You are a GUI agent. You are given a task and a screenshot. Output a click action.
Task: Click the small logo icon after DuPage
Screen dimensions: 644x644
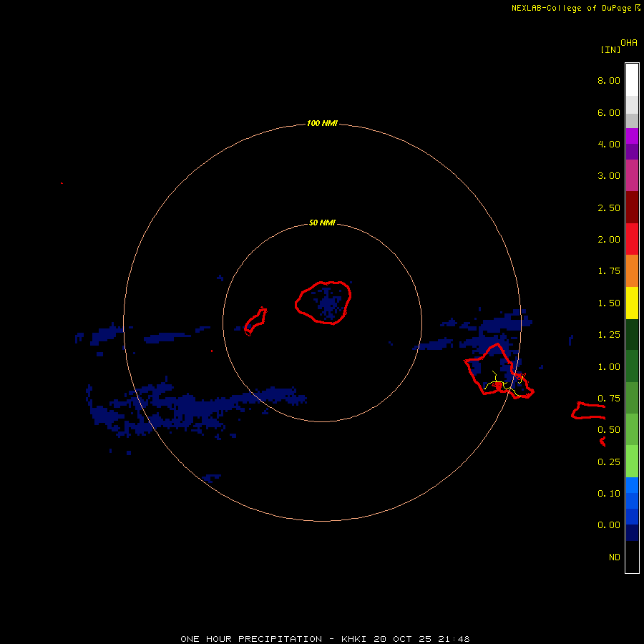point(638,8)
